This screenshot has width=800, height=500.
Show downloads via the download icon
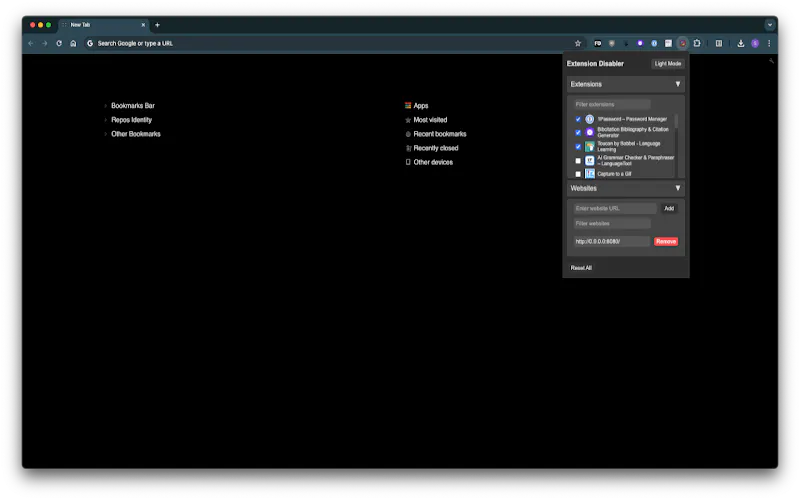pyautogui.click(x=741, y=43)
